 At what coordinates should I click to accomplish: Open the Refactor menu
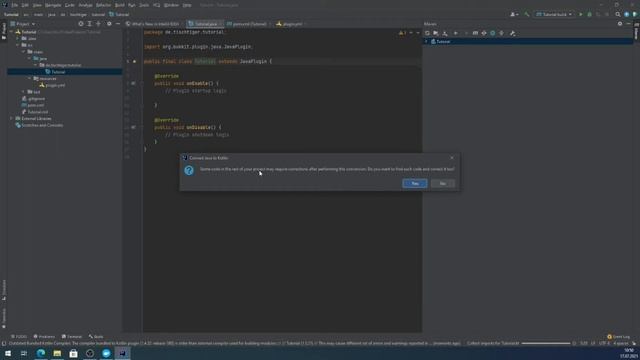103,5
